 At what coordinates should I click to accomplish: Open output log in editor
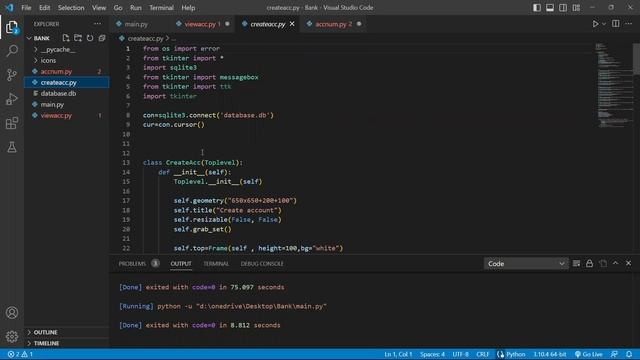click(x=603, y=264)
